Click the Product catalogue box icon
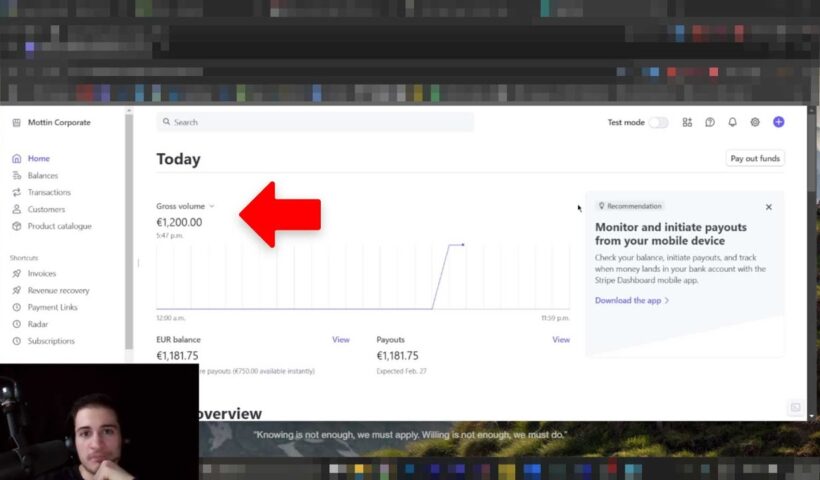 (x=17, y=226)
